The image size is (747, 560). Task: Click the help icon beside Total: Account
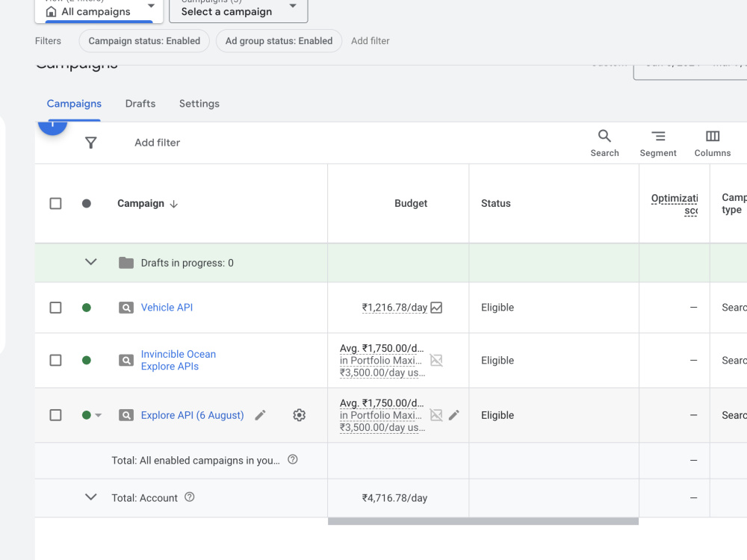pos(190,497)
